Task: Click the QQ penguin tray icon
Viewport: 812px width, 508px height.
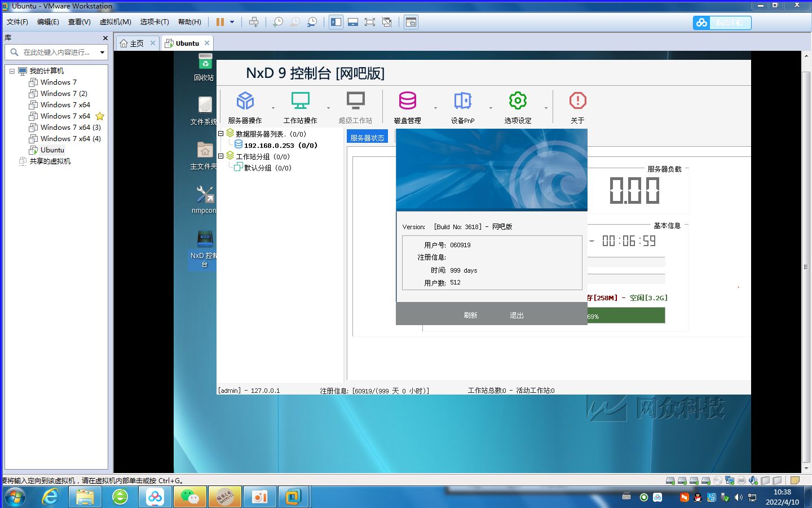Action: tap(698, 497)
